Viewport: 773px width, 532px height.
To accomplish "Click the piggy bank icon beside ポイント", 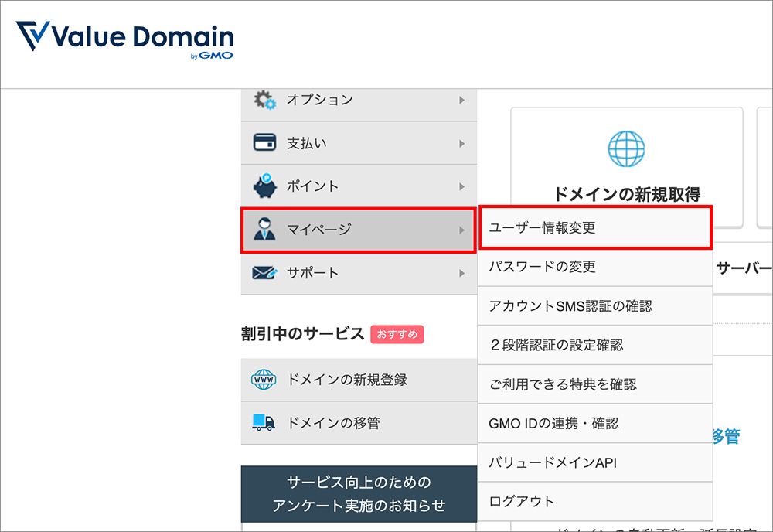I will pyautogui.click(x=265, y=186).
